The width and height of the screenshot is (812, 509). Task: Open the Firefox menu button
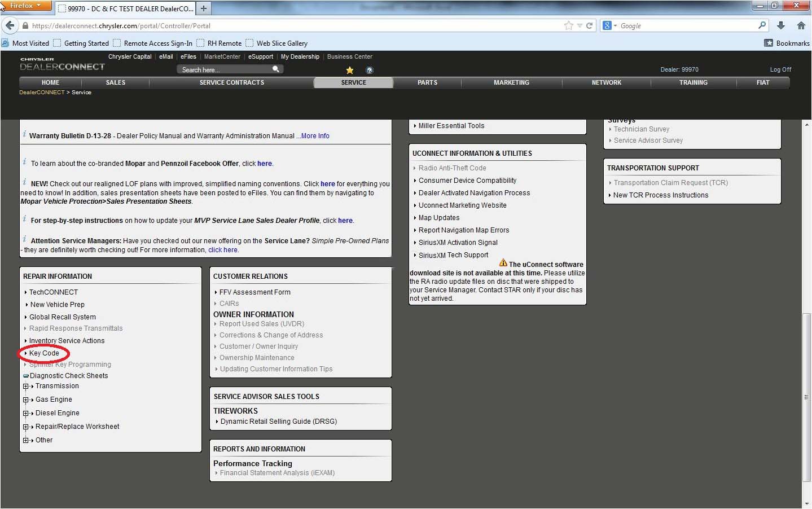(26, 6)
